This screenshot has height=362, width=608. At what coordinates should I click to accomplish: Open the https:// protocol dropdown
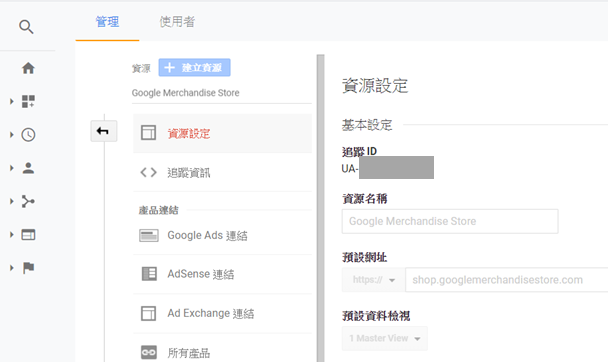click(x=373, y=279)
